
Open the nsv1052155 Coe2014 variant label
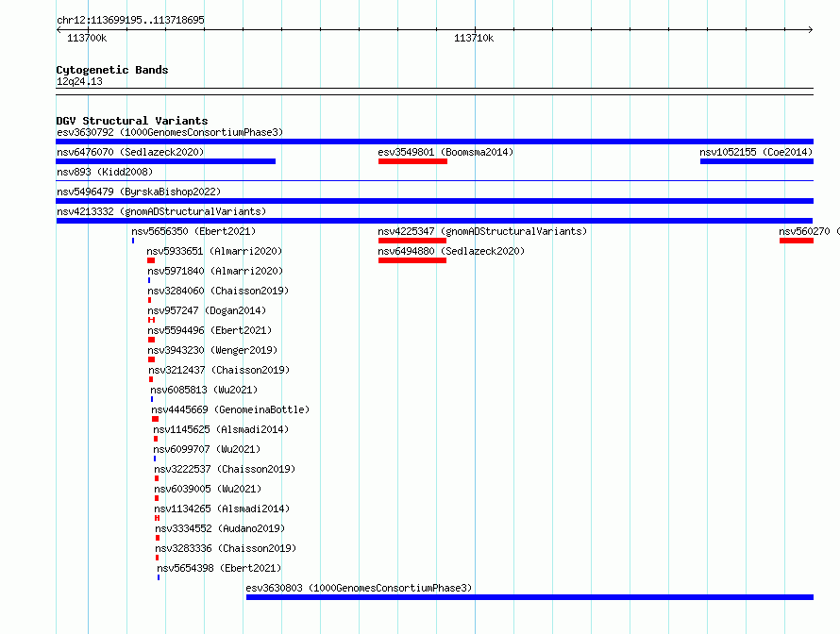point(756,152)
